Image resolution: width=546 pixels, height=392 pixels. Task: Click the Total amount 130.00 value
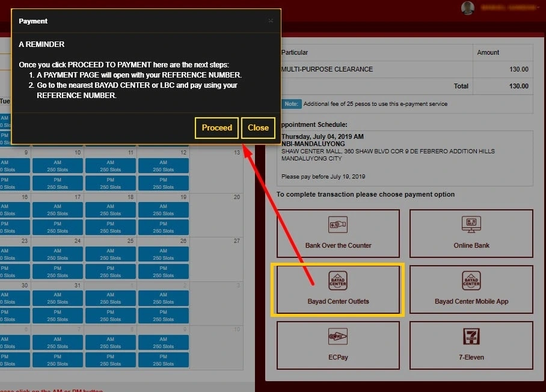518,86
